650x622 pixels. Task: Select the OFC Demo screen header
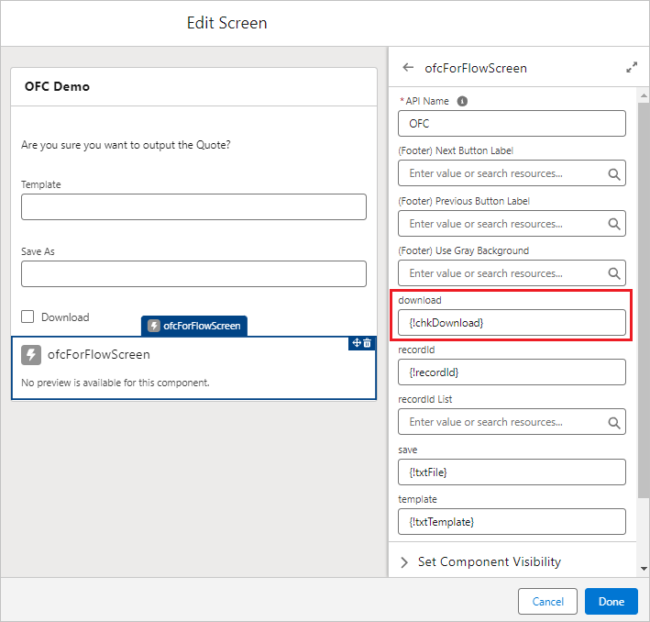click(57, 86)
